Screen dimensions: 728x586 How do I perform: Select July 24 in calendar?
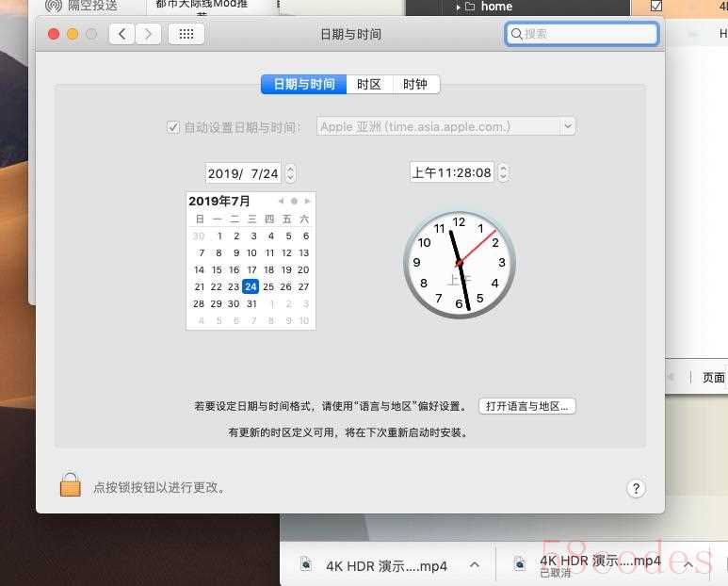[251, 286]
